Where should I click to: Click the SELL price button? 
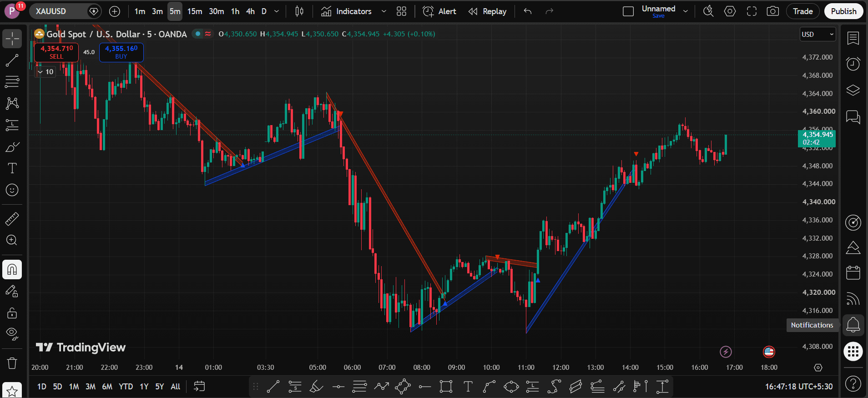click(x=56, y=52)
